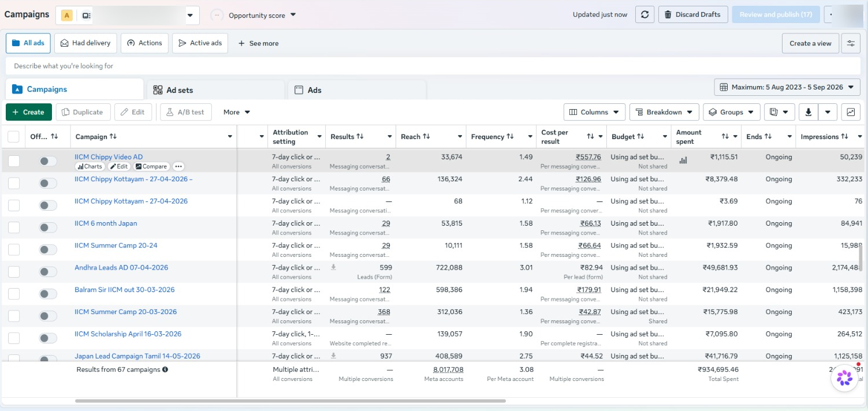
Task: Open the Groups dropdown
Action: 732,112
